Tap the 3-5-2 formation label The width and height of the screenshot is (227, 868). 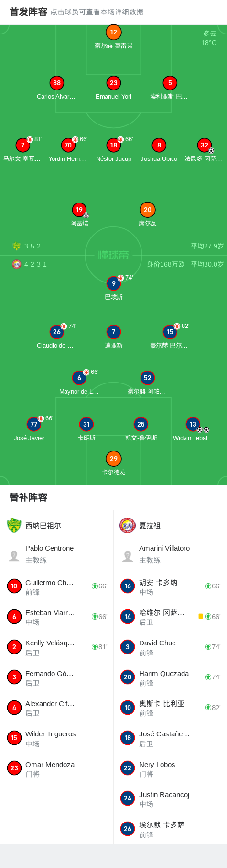[x=32, y=246]
